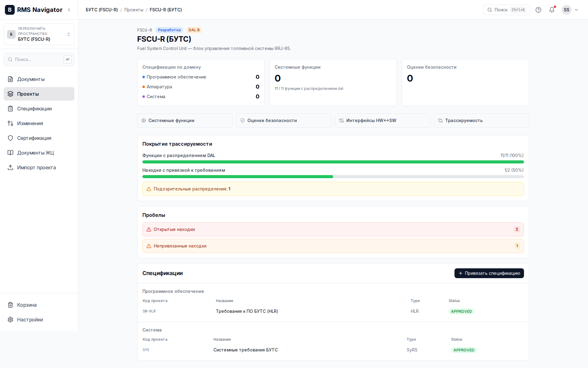588x368 pixels.
Task: Click the warning icon in Открытые находки
Action: [x=149, y=229]
